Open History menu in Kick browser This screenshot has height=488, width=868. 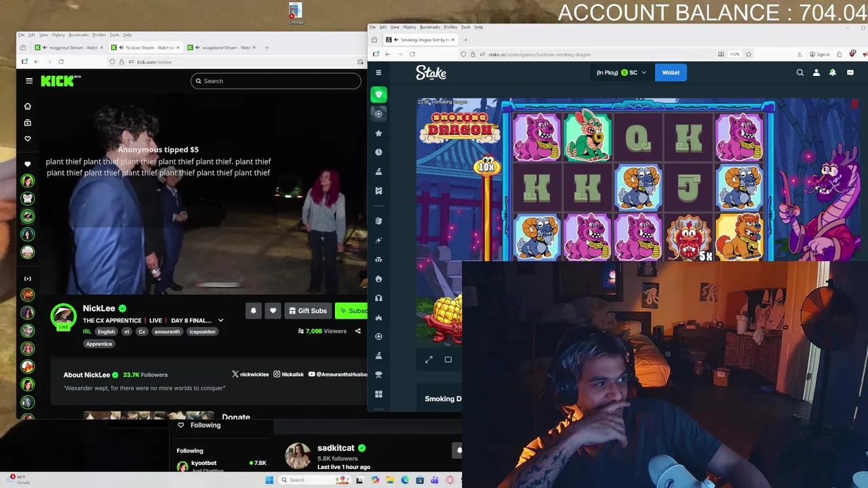coord(58,35)
